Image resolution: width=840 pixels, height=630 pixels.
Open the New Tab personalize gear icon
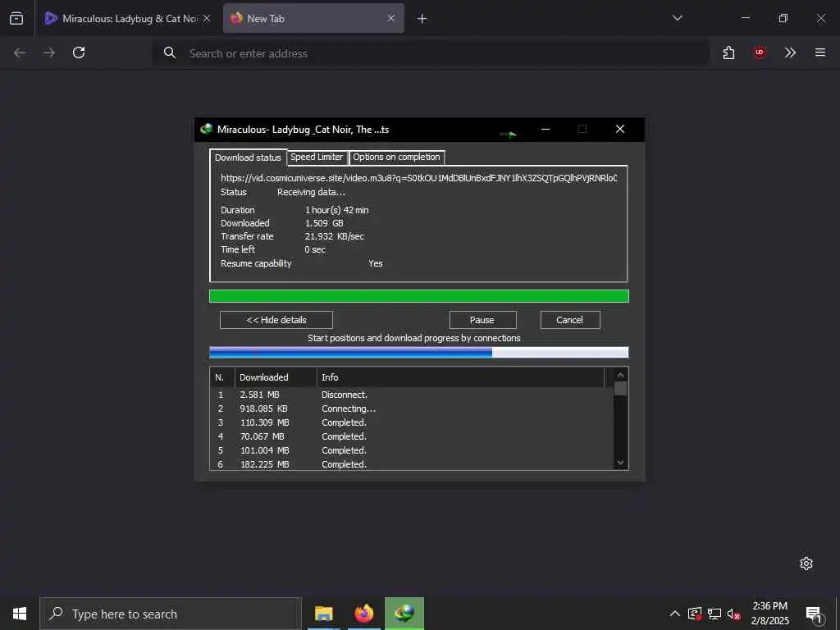click(806, 563)
